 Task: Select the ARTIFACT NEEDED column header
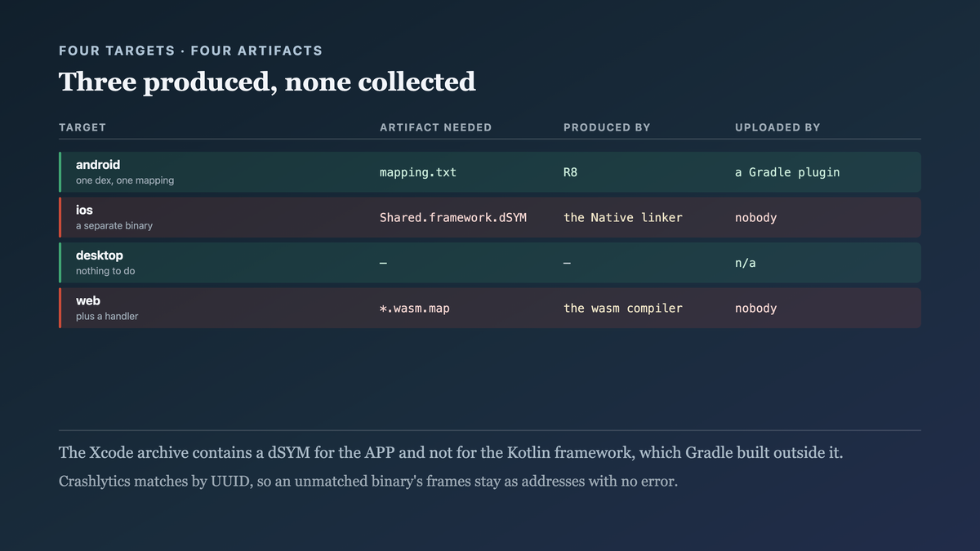[x=436, y=127]
